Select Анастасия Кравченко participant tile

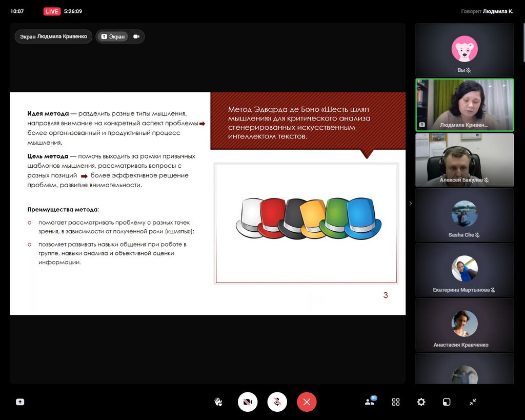(x=464, y=324)
